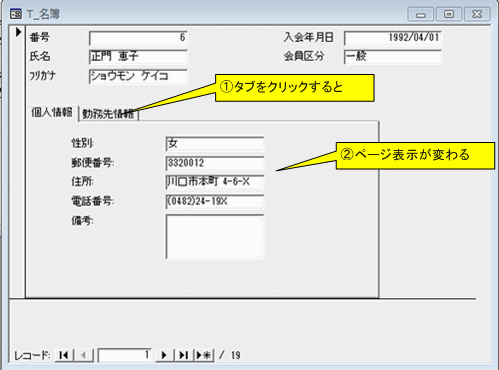Select the 個人情報 tab

coord(52,113)
